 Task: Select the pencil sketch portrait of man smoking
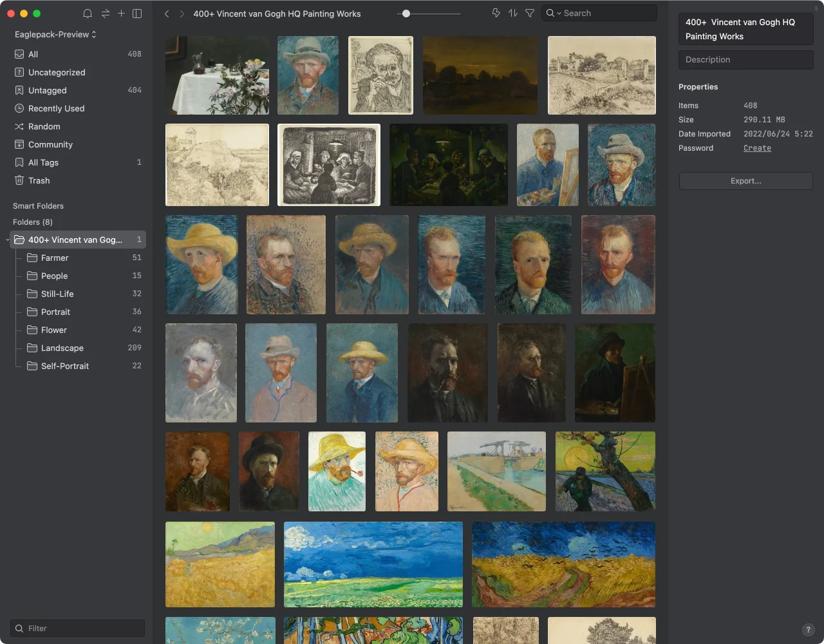[x=380, y=75]
